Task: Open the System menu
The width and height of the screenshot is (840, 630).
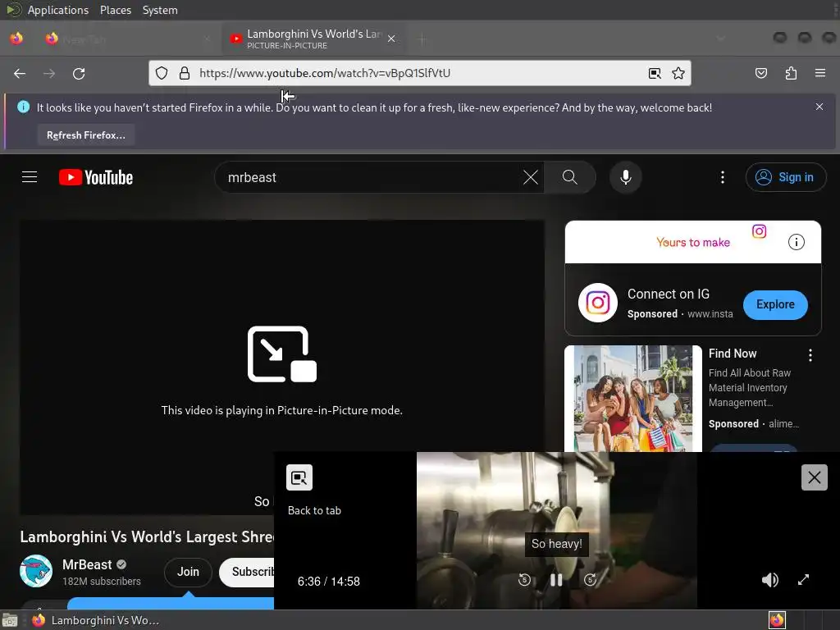Action: 160,10
